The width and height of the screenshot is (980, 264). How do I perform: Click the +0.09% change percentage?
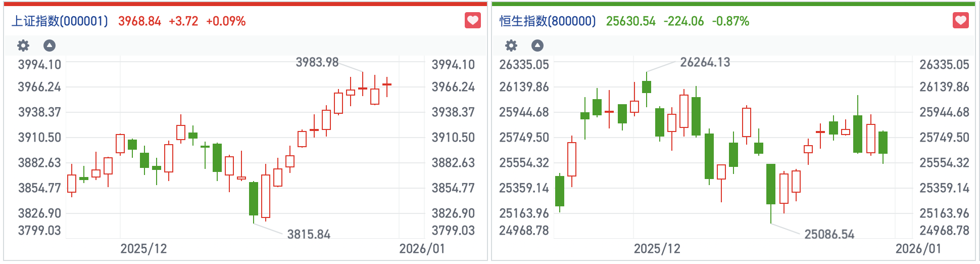[226, 21]
